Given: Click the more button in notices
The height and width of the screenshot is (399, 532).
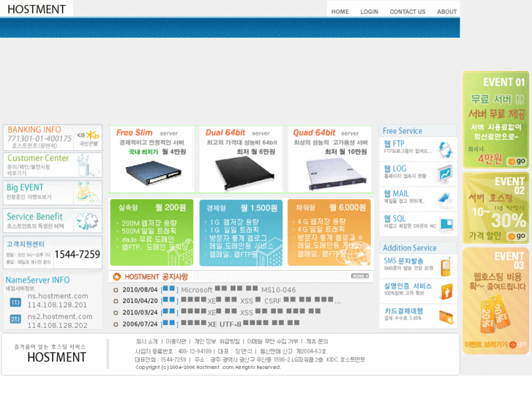Looking at the screenshot, I should (360, 276).
